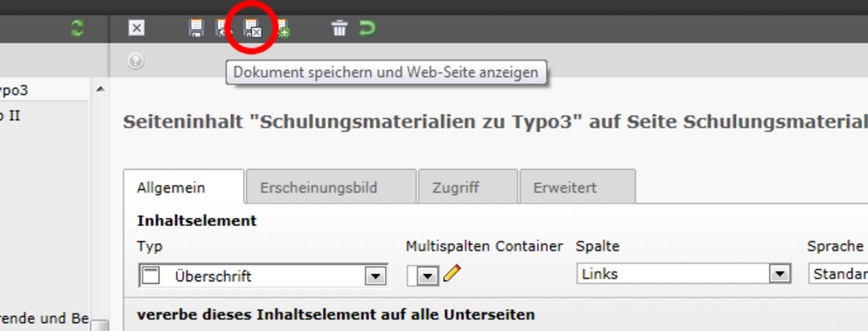Refresh the page tree with green arrows
Screen dimensions: 868x331
coord(78,28)
